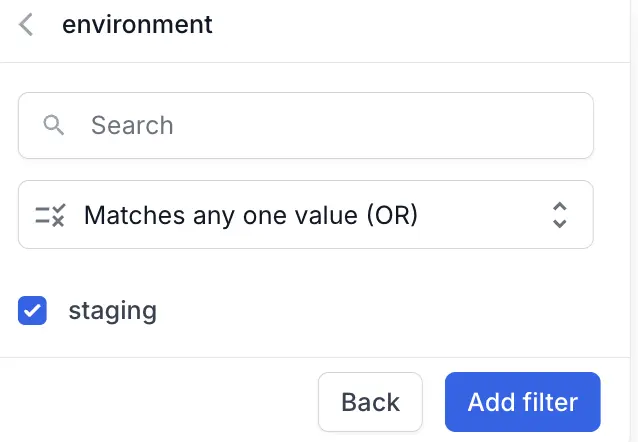Click the up-down chevrons on match selector
This screenshot has height=442, width=638.
pyautogui.click(x=560, y=214)
